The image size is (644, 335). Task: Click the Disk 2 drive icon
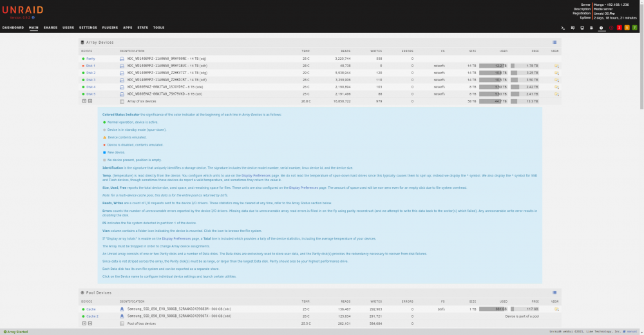[122, 73]
